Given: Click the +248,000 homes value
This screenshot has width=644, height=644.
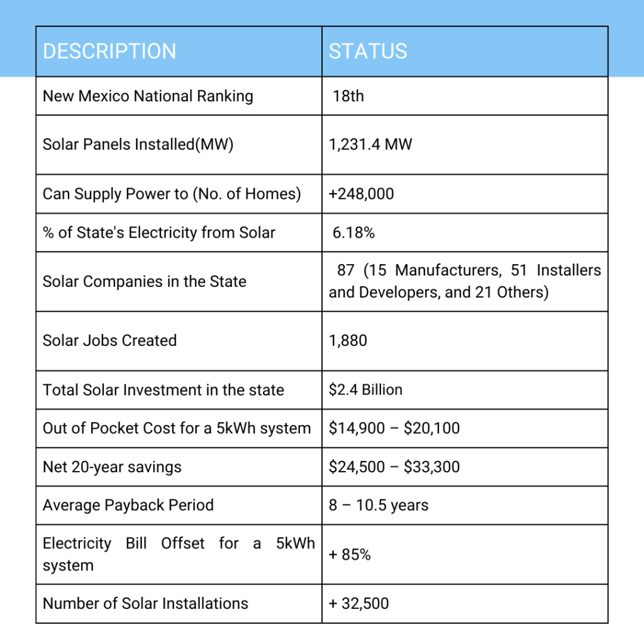Looking at the screenshot, I should (x=361, y=194).
